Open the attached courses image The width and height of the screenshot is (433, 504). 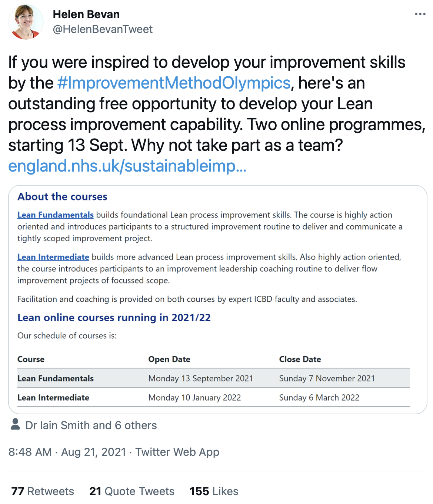(x=218, y=299)
